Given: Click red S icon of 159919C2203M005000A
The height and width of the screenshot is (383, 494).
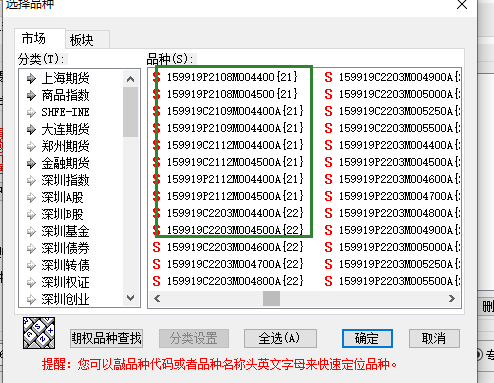Looking at the screenshot, I should tap(328, 94).
